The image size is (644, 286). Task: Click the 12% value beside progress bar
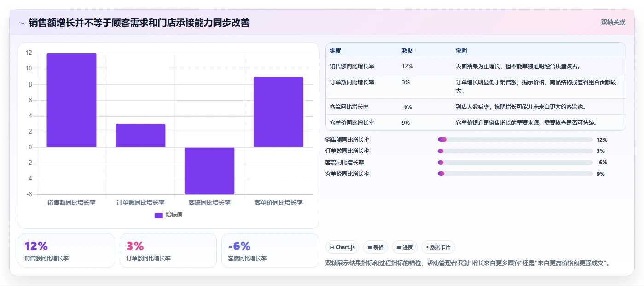[x=602, y=140]
